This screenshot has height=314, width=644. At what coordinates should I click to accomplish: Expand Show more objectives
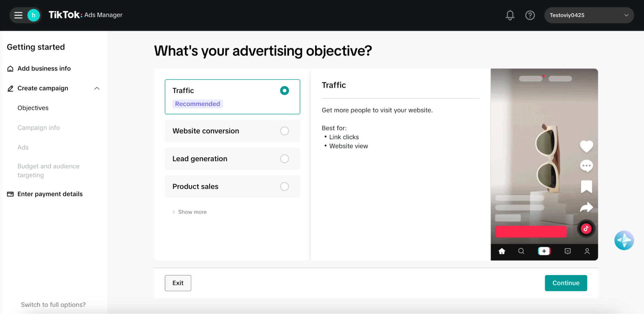(189, 212)
